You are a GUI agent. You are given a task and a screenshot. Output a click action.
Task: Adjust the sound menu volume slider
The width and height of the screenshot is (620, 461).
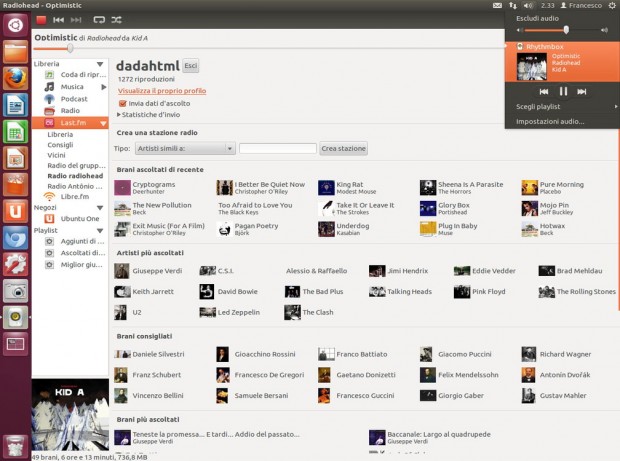566,30
